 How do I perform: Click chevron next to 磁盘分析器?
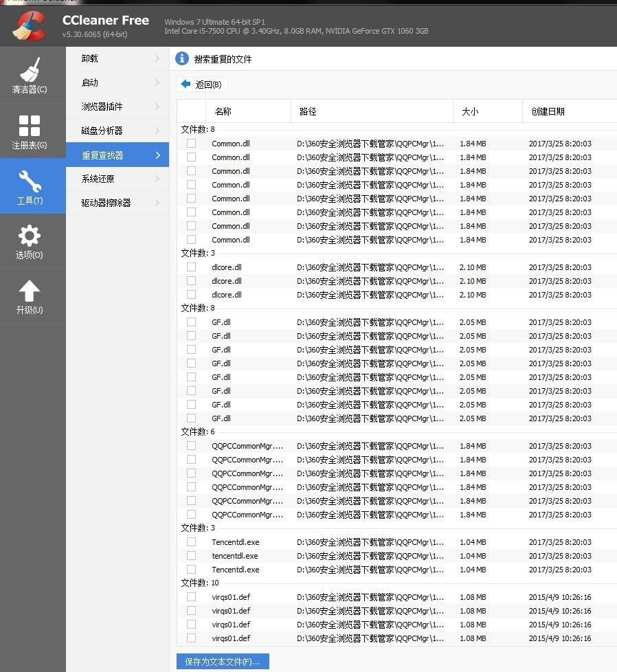157,131
